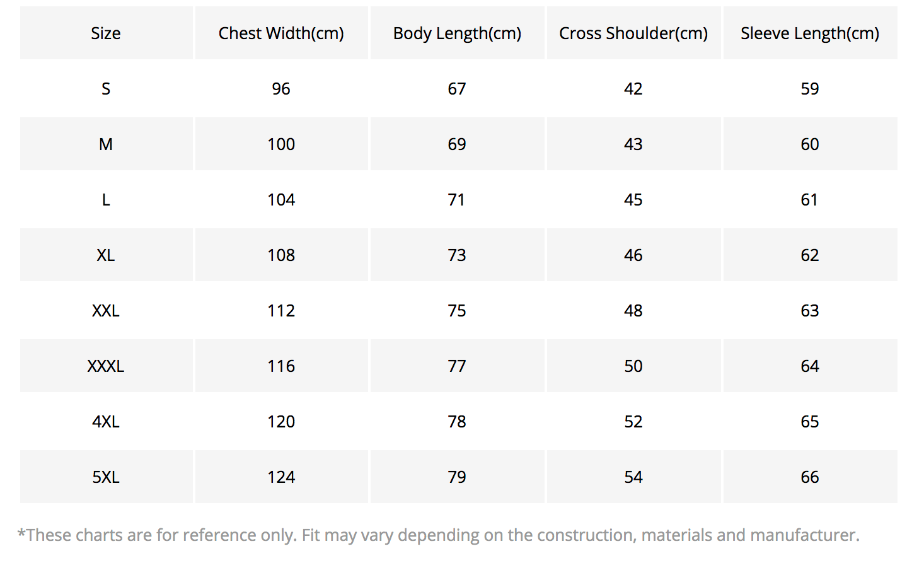Click the Chest Width(cm) column header

point(281,33)
